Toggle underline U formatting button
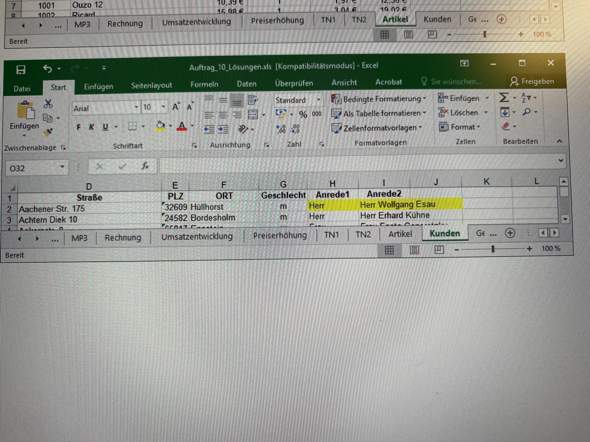The height and width of the screenshot is (442, 590). click(x=105, y=127)
